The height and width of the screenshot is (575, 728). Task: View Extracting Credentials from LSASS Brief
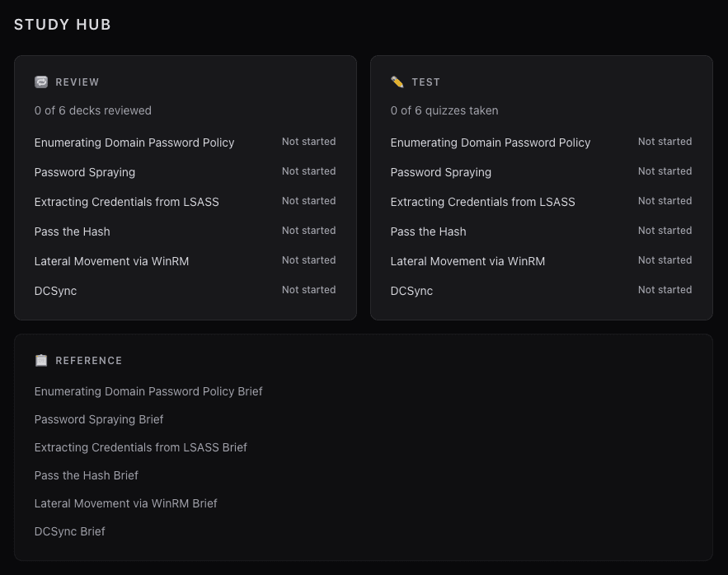pos(140,447)
